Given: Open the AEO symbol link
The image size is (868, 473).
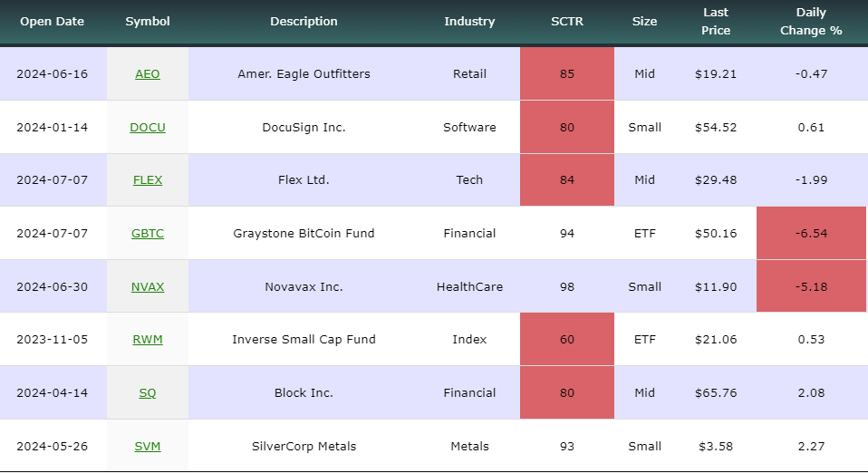Looking at the screenshot, I should [148, 73].
